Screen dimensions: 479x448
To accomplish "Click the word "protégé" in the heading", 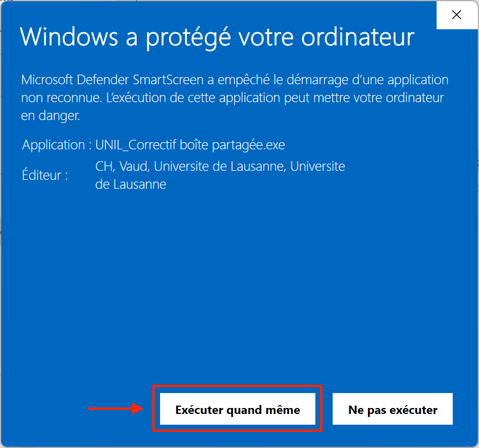I will pos(188,38).
